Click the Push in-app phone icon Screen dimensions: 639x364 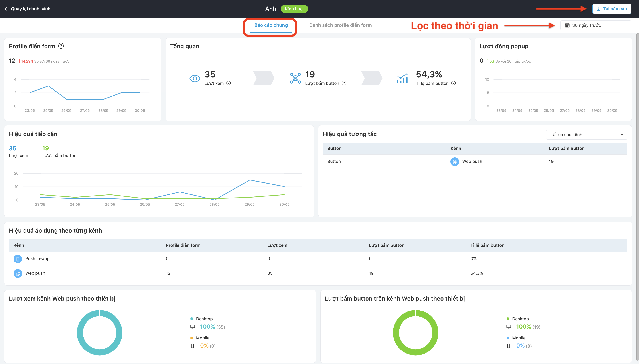[x=18, y=259]
